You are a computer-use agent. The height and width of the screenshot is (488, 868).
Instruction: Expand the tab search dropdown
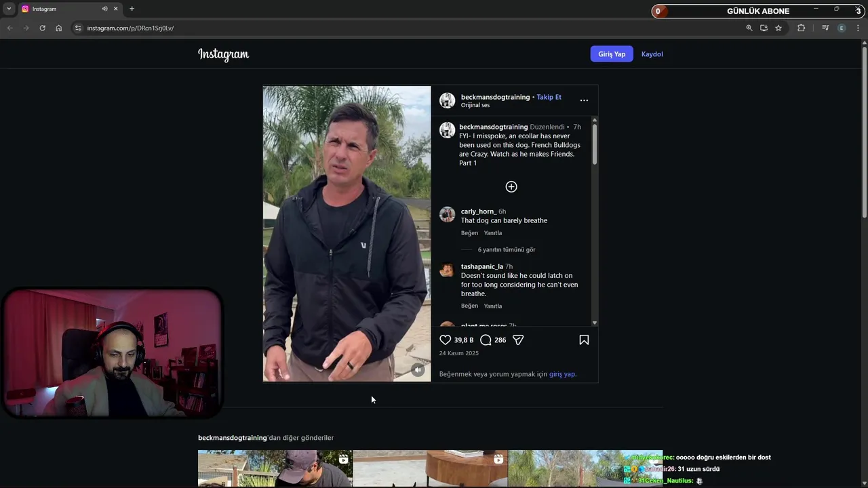click(x=9, y=9)
